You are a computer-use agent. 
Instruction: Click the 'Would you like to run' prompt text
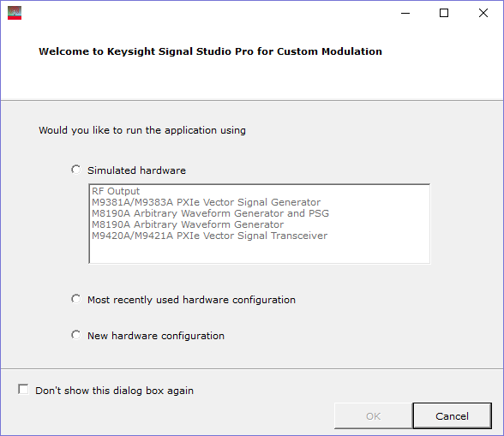142,130
